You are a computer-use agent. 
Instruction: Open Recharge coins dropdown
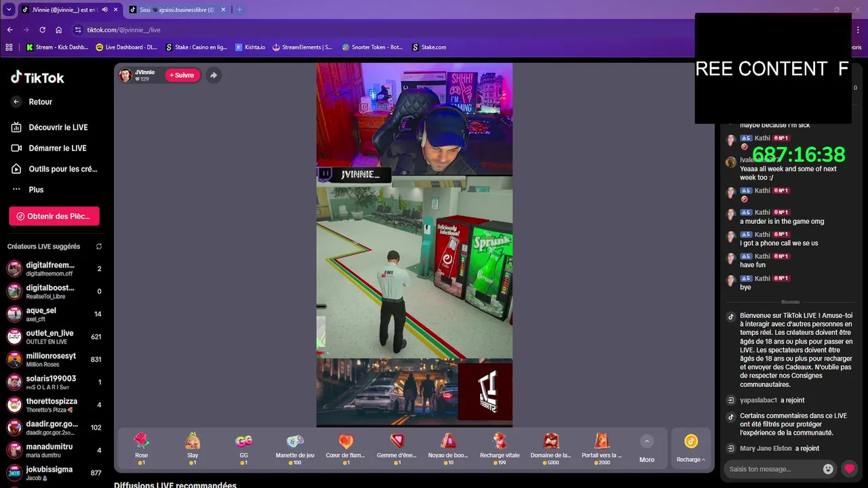[690, 449]
